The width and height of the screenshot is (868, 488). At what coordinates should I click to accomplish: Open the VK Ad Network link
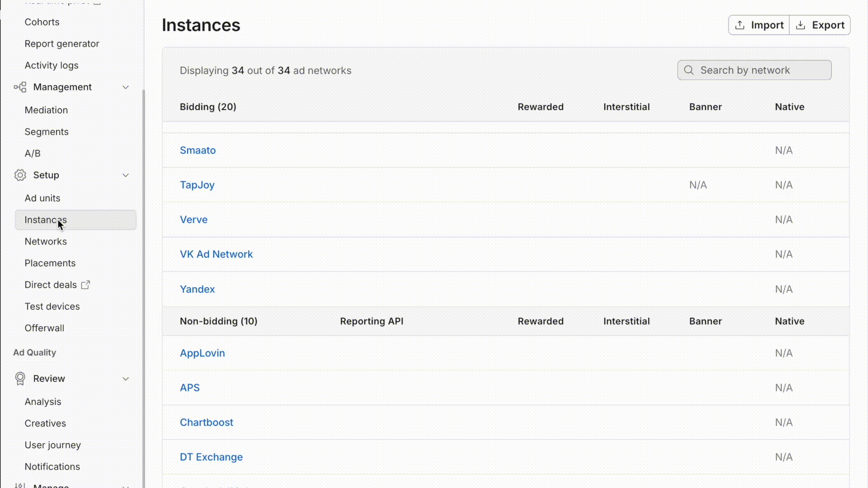click(x=216, y=254)
